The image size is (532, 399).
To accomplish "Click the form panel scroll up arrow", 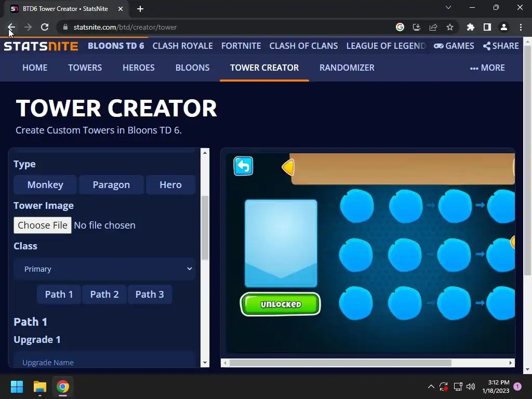I will (205, 153).
